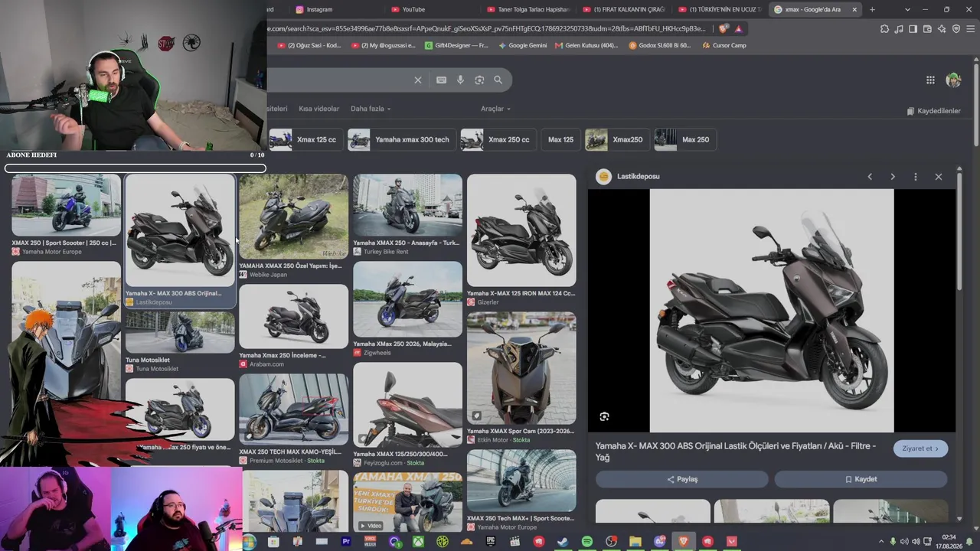The height and width of the screenshot is (551, 980).
Task: Launch Premiere Pro from the taskbar
Action: pyautogui.click(x=346, y=542)
